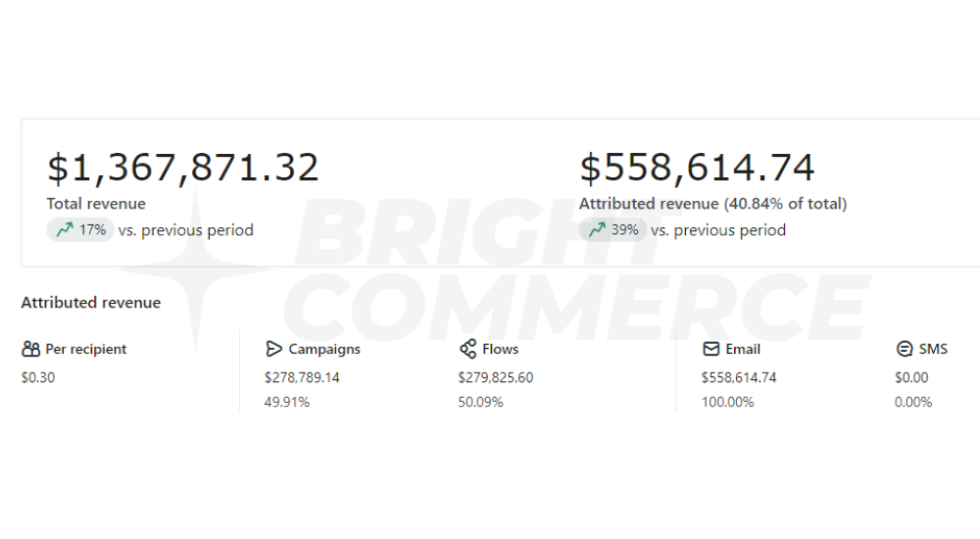Select the $558,614.74 headline attributed revenue figure
The width and height of the screenshot is (980, 539).
(x=697, y=168)
